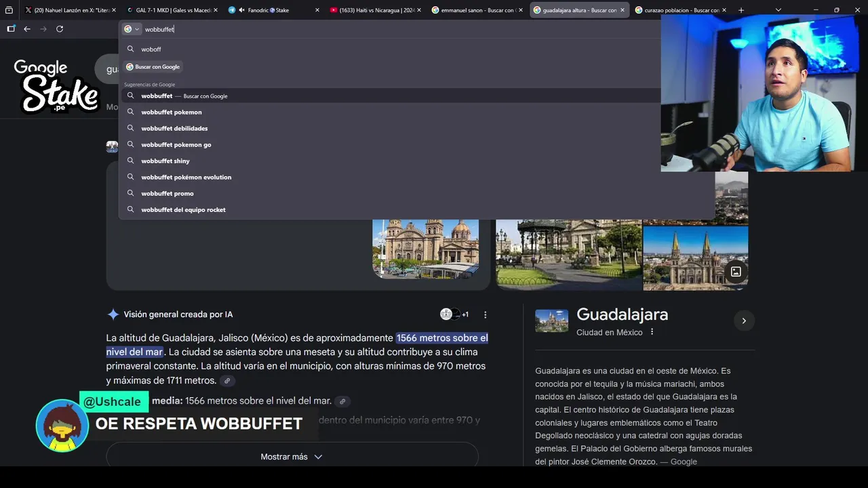Click highlighted text '1566 metros sobre el'
868x488 pixels.
(x=442, y=338)
